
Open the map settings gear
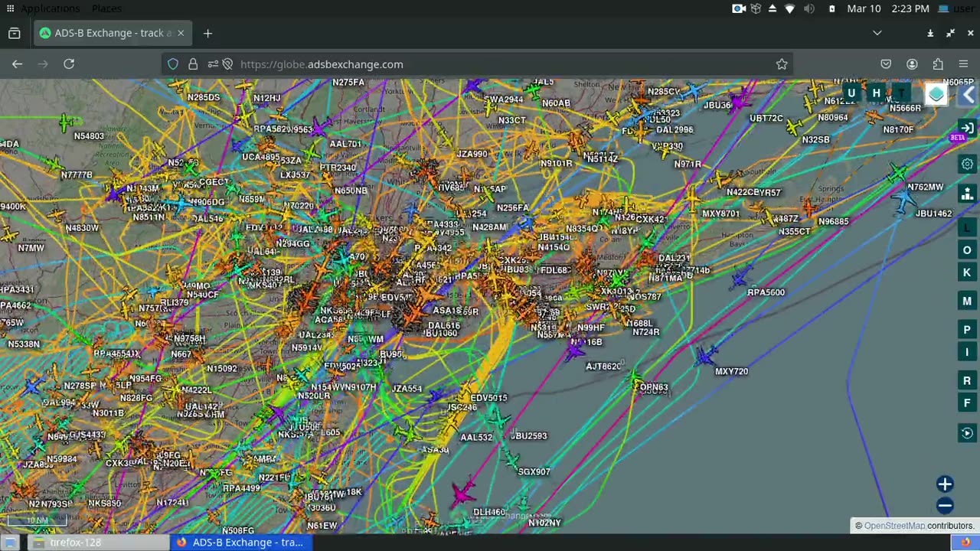pyautogui.click(x=967, y=165)
